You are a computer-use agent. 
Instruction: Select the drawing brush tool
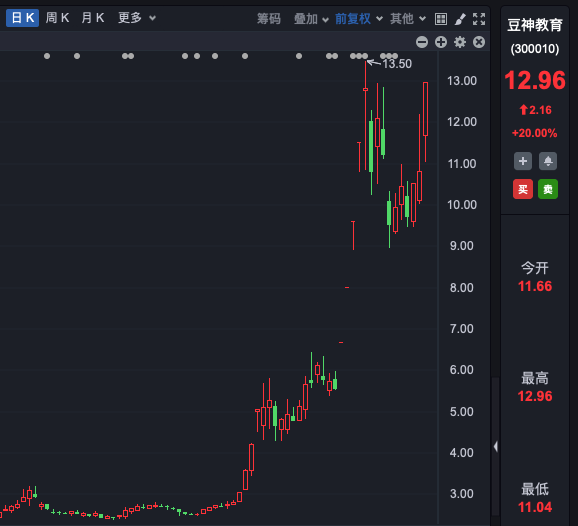point(460,19)
